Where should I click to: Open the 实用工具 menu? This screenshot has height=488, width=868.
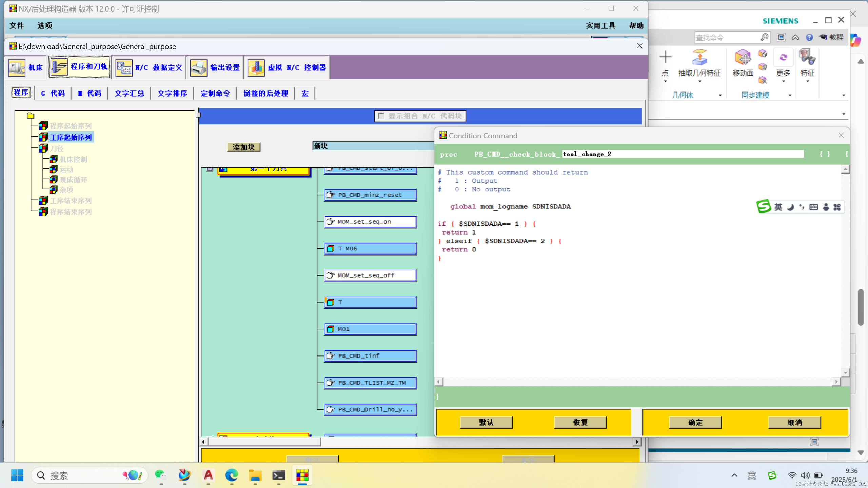click(600, 25)
